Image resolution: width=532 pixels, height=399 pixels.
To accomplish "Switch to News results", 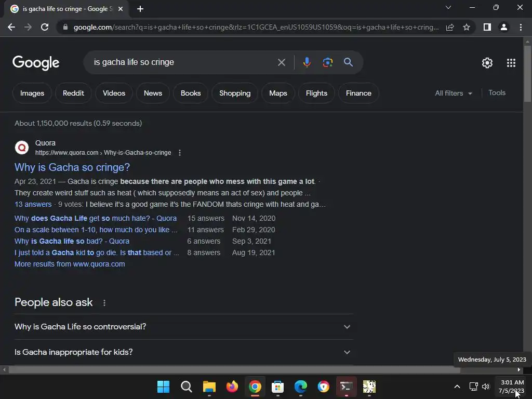I will 153,93.
